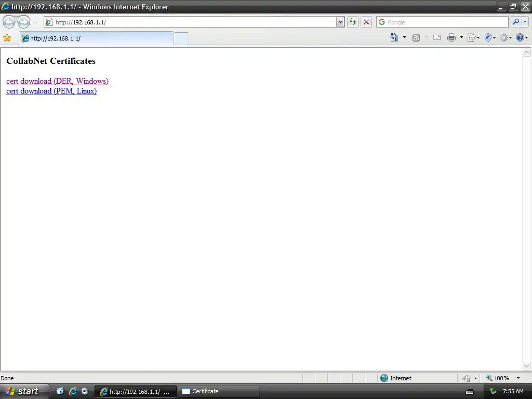Click the Protected Mode security icon in status bar

coord(467,378)
